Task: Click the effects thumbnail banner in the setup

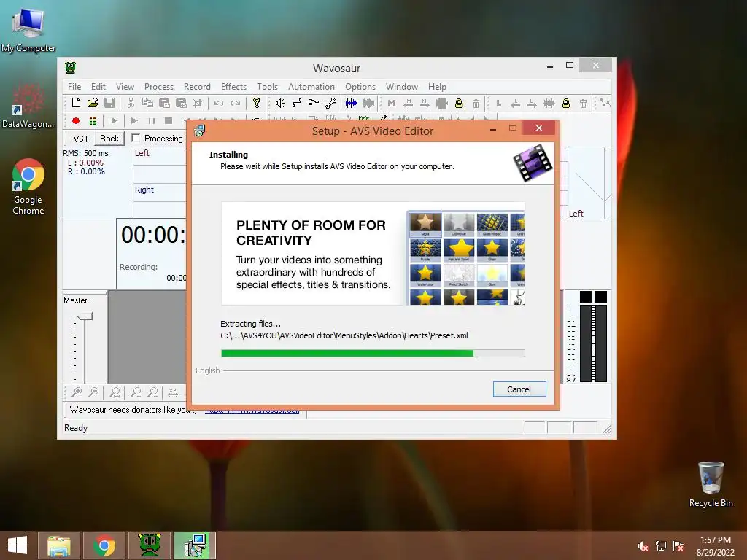Action: click(x=373, y=253)
